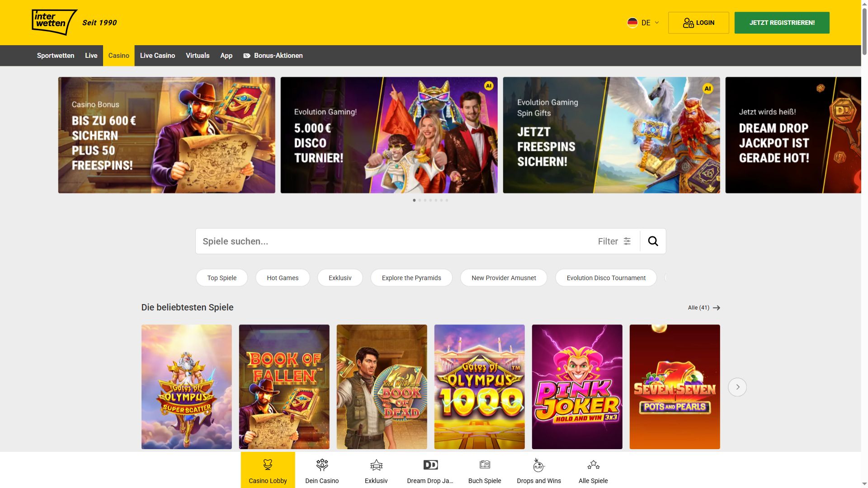Switch to the Live tab

click(x=91, y=56)
